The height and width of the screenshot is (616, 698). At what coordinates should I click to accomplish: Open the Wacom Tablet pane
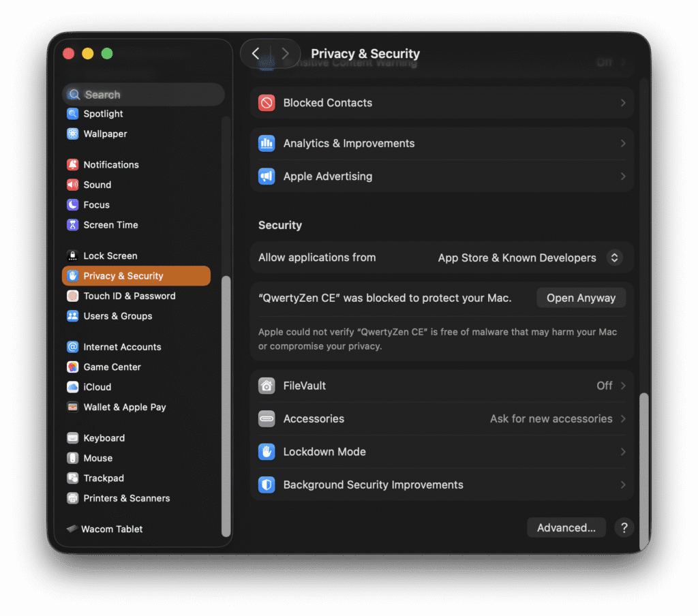coord(112,529)
